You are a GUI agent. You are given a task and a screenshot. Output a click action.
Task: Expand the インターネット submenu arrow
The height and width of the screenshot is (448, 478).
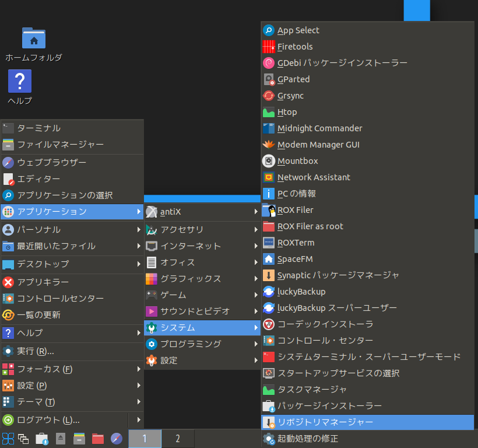coord(256,246)
